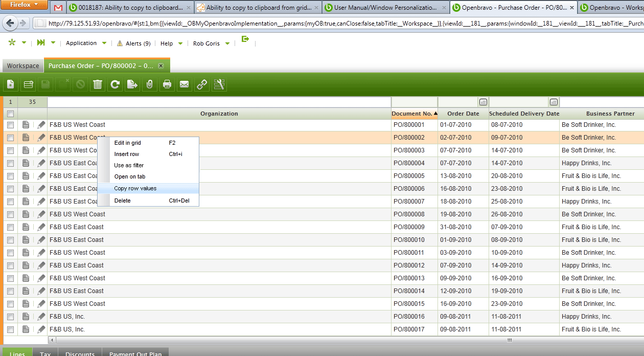Viewport: 644px width, 356px height.
Task: Refresh the grid with the reload icon
Action: pyautogui.click(x=115, y=84)
